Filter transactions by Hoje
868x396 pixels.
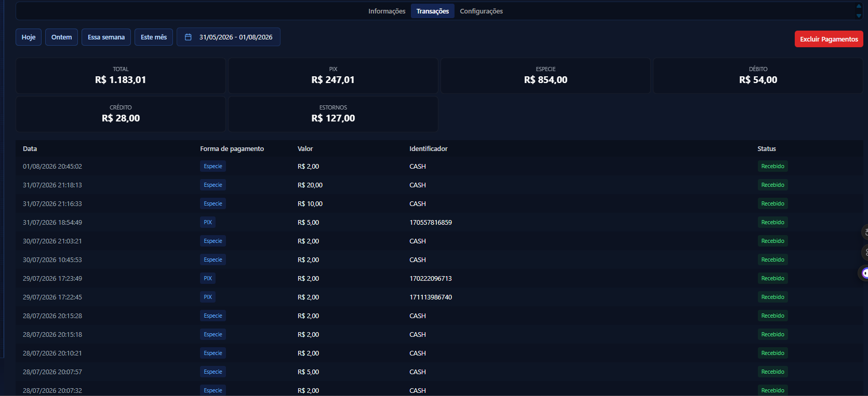click(x=29, y=37)
